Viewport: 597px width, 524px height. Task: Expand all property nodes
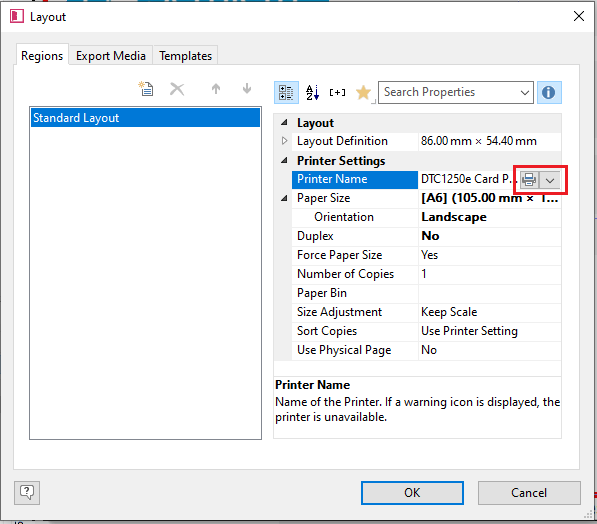point(337,93)
